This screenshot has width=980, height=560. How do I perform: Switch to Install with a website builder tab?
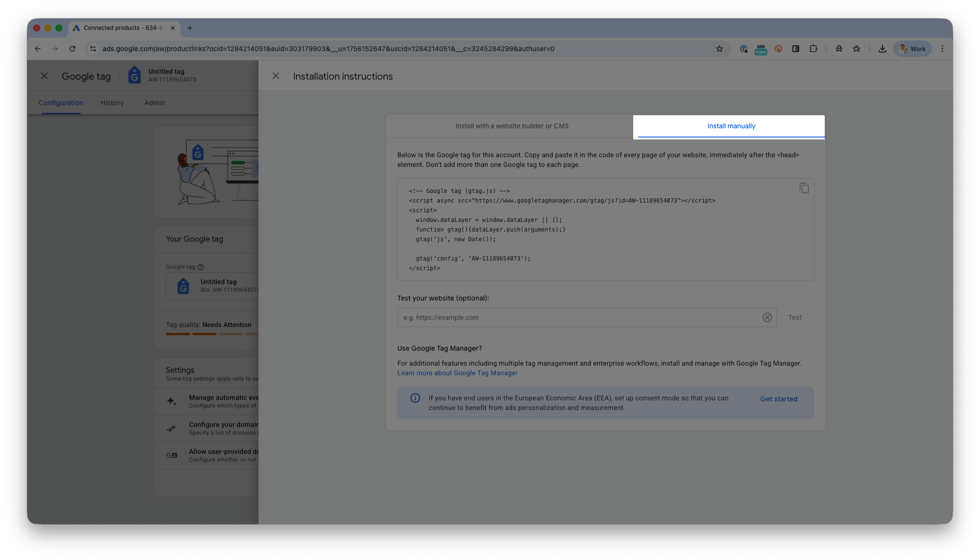pyautogui.click(x=512, y=126)
